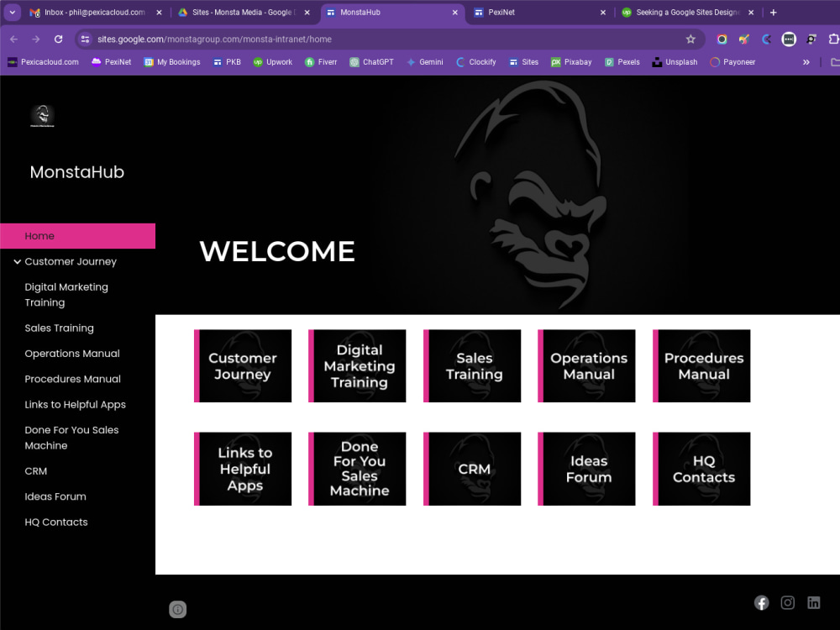Image resolution: width=840 pixels, height=630 pixels.
Task: Close the MonstaHub browser tab
Action: point(454,13)
